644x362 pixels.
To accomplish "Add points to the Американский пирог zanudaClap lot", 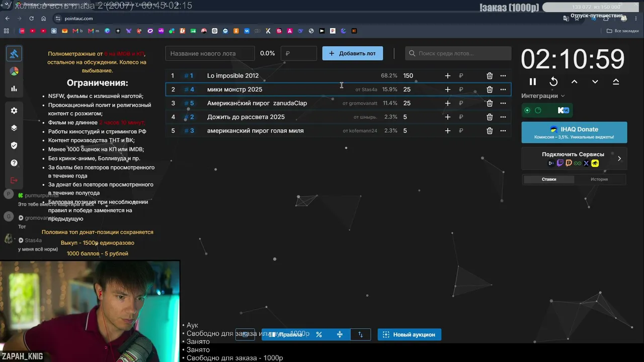I will (x=448, y=103).
